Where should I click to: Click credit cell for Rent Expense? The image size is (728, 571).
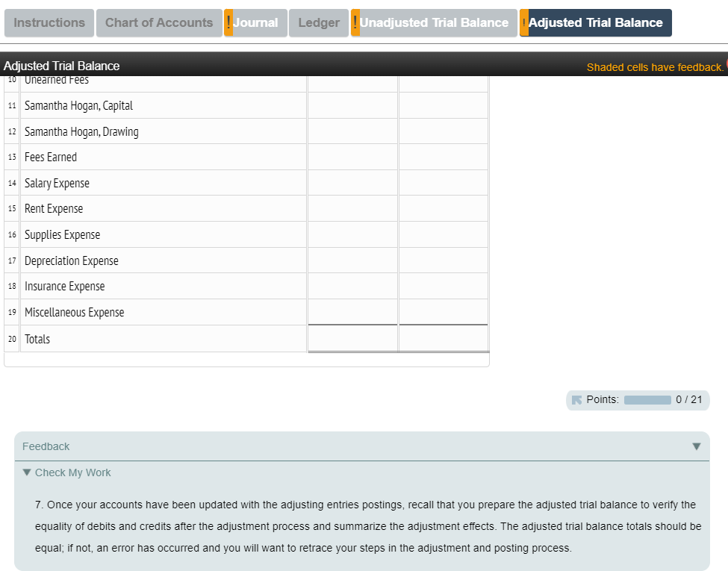point(444,208)
